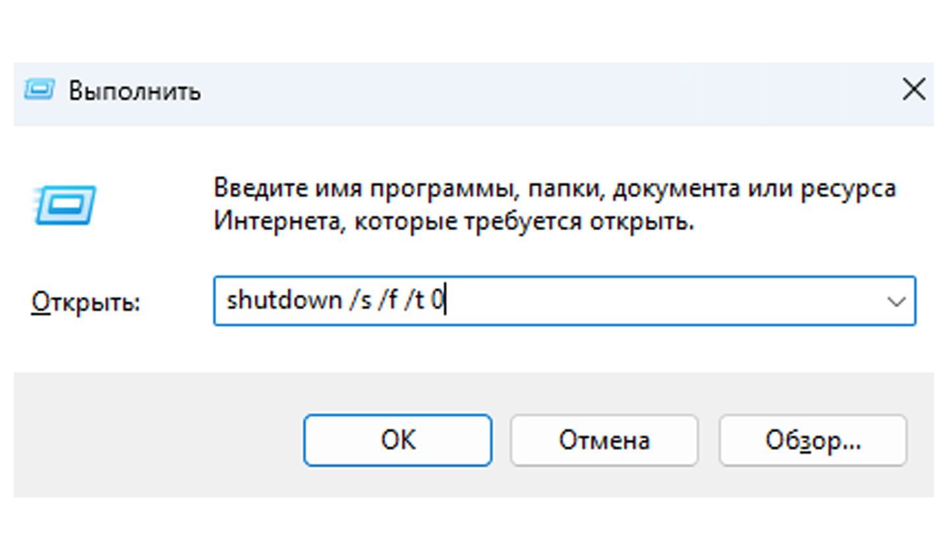Click the small Run icon in title bar
Image resolution: width=949 pixels, height=560 pixels.
click(39, 90)
